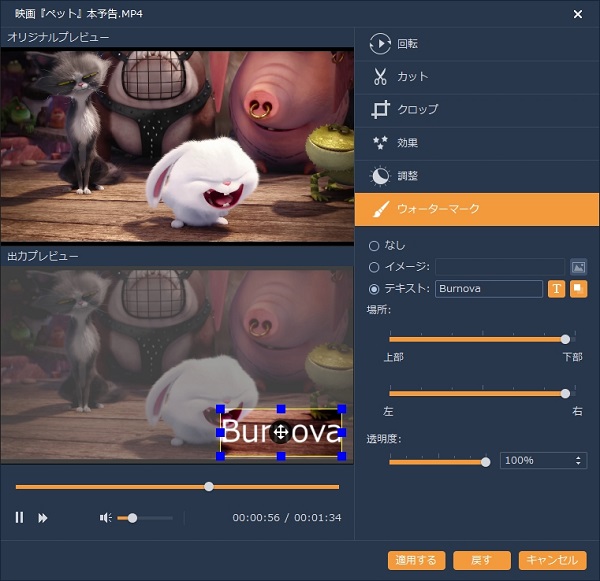Click the fast forward icon
This screenshot has height=581, width=600.
(x=43, y=517)
